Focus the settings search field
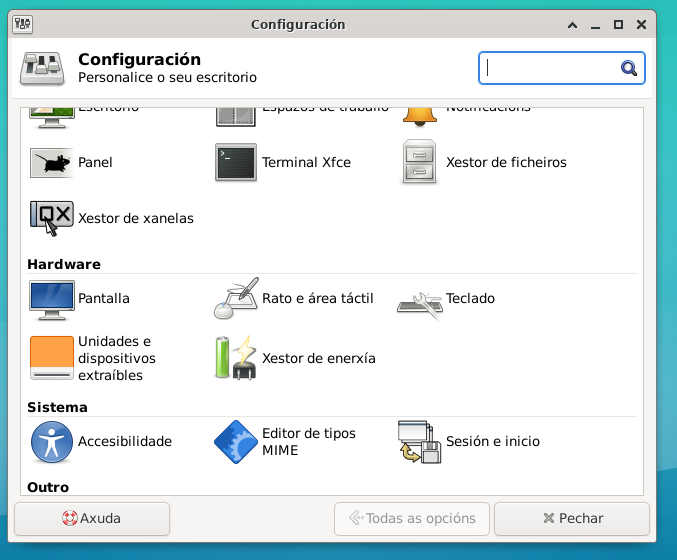 pos(550,68)
